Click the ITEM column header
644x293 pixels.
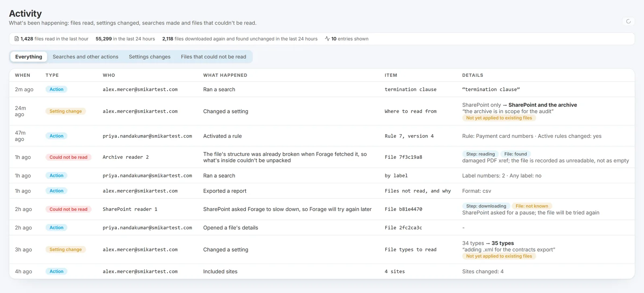(x=391, y=75)
